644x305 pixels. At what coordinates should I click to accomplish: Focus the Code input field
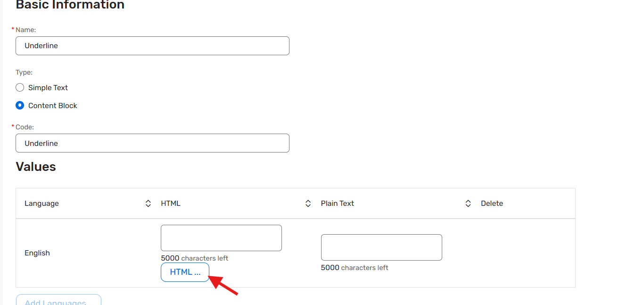(152, 143)
